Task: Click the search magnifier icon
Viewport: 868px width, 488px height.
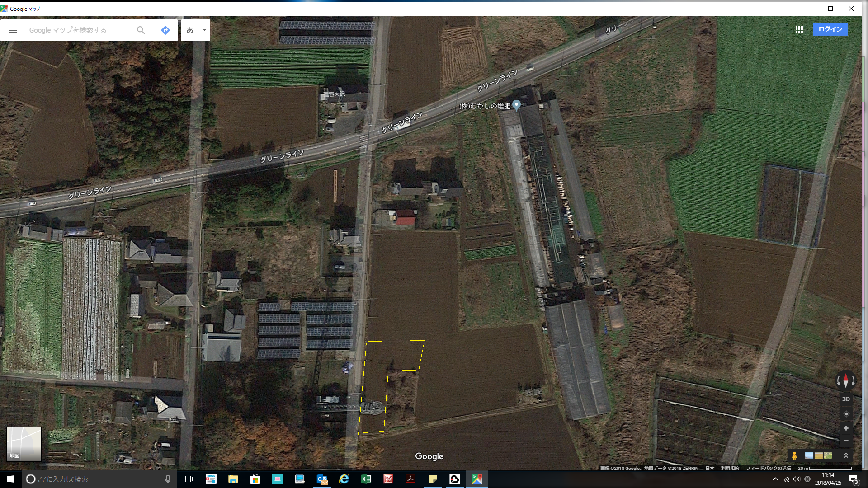Action: (141, 30)
